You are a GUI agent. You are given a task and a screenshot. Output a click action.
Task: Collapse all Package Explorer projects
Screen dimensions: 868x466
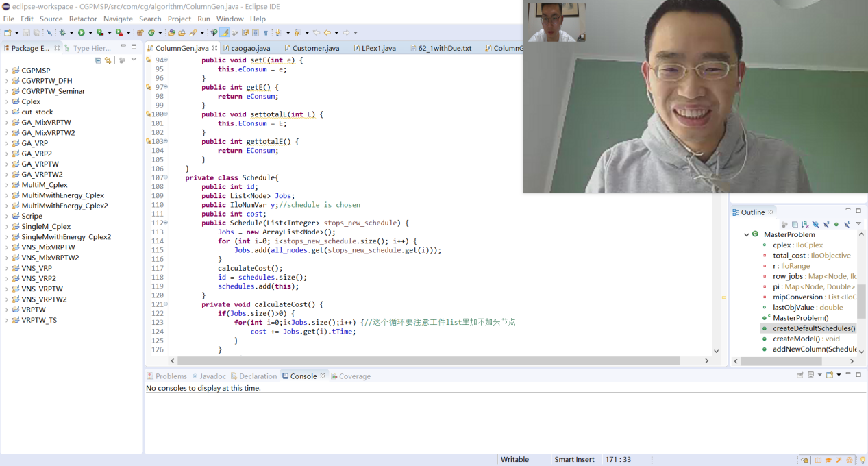[98, 60]
